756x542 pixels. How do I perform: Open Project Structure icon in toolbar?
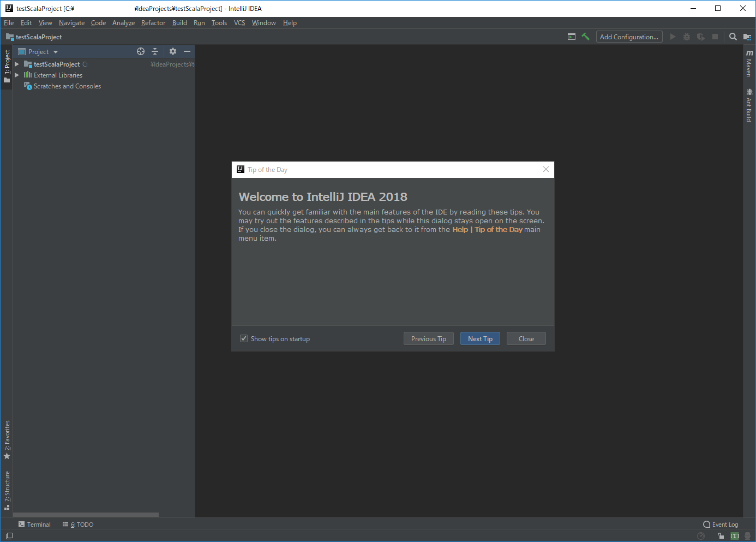click(x=747, y=37)
